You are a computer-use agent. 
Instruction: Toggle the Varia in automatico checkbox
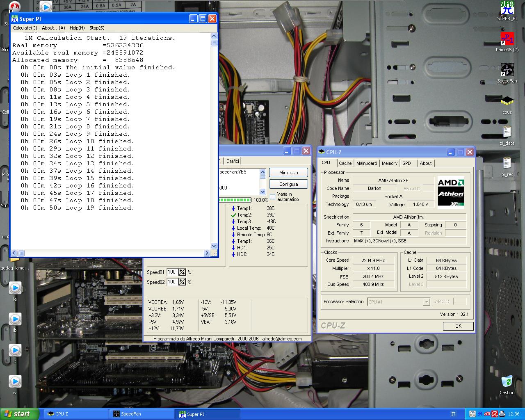point(272,196)
